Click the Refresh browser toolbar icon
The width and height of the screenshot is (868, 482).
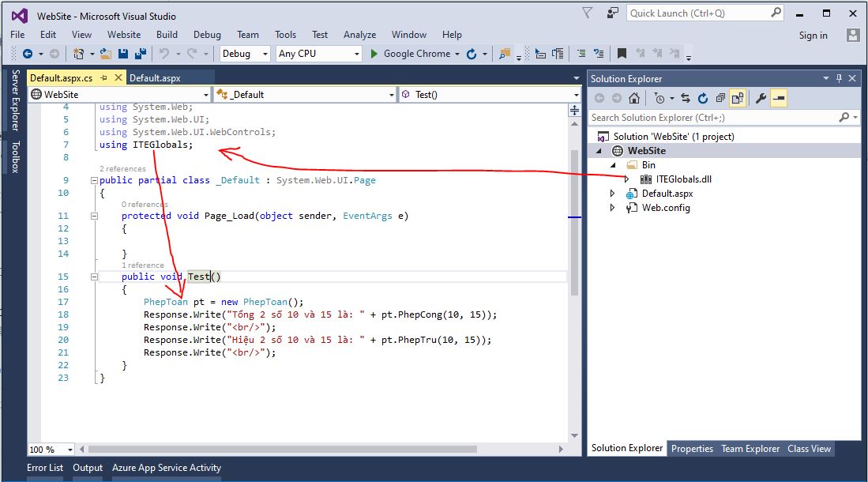click(472, 54)
